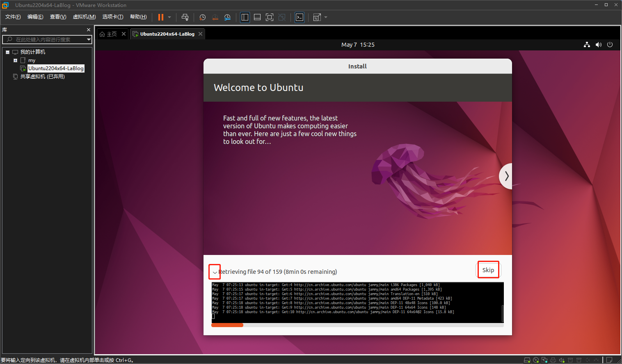
Task: Close the Ubuntu2204x64-LaBlog tab
Action: (x=201, y=34)
